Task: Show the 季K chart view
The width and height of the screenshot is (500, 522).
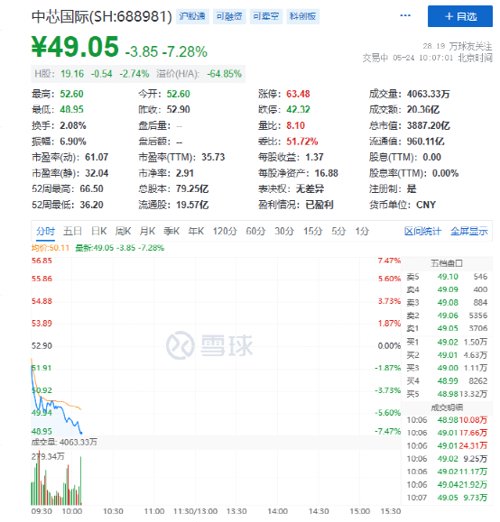Action: [x=172, y=231]
